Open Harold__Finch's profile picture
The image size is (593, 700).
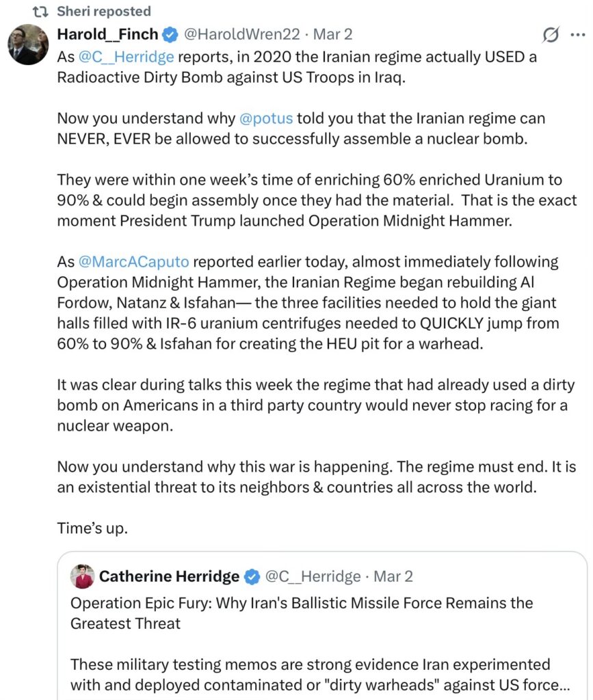[x=28, y=45]
